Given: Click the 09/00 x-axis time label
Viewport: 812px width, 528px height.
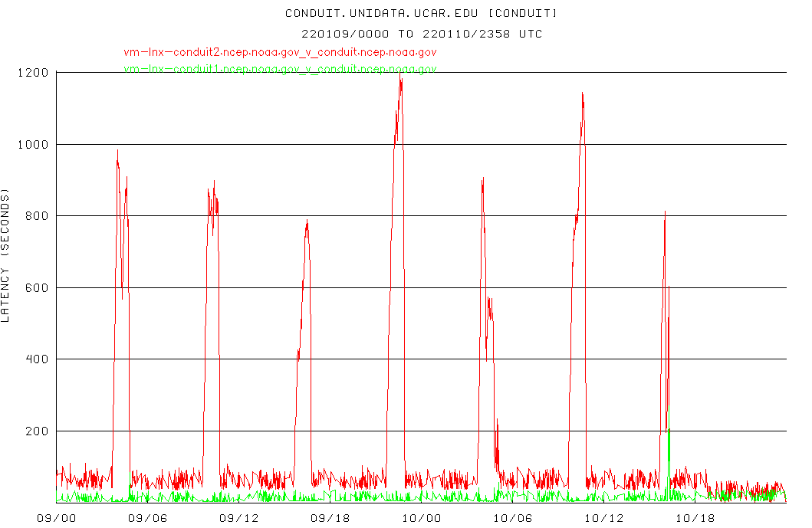Looking at the screenshot, I should pos(57,518).
